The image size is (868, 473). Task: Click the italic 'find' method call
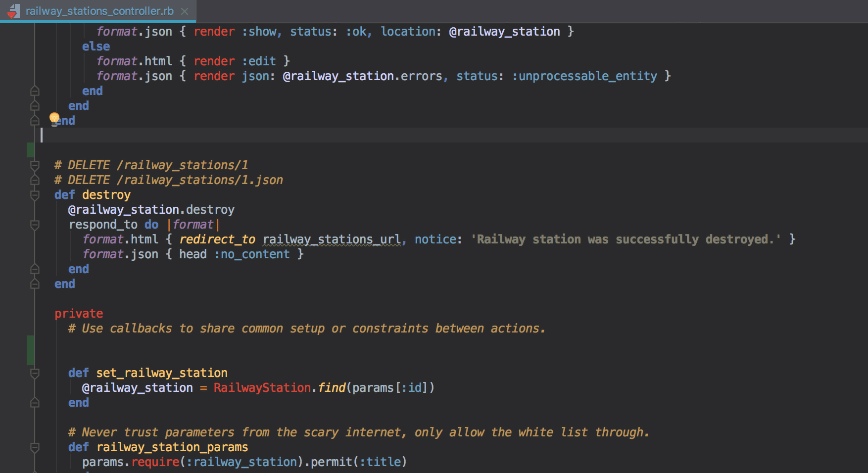(x=332, y=388)
